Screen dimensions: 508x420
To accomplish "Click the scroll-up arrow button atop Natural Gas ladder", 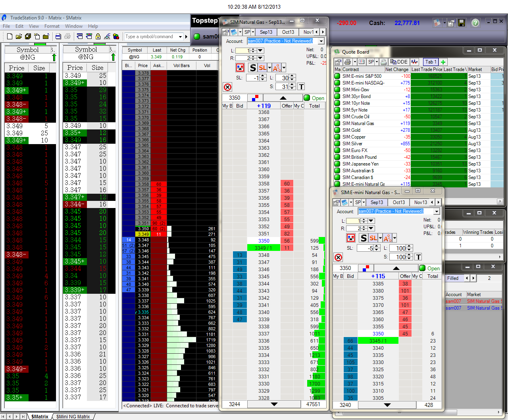I will (x=283, y=98).
